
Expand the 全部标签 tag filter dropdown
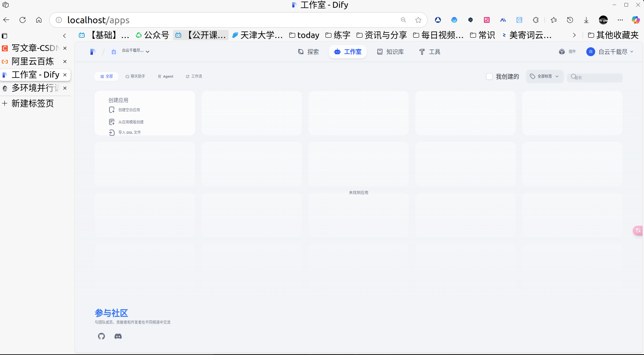pos(544,76)
